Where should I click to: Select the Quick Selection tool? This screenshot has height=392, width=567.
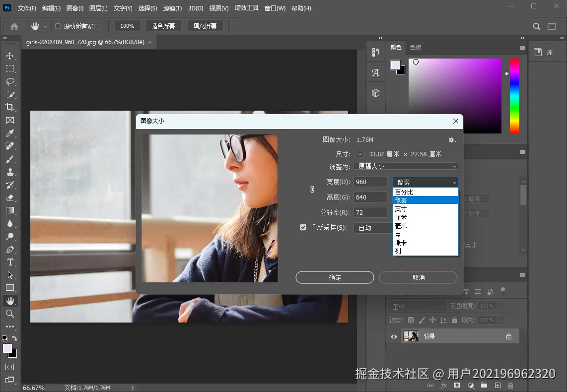pyautogui.click(x=10, y=95)
